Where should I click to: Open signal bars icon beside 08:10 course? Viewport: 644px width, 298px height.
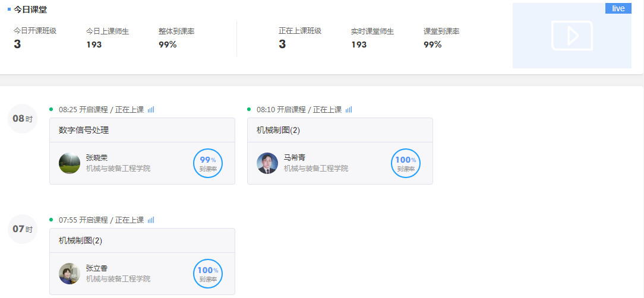coord(349,110)
